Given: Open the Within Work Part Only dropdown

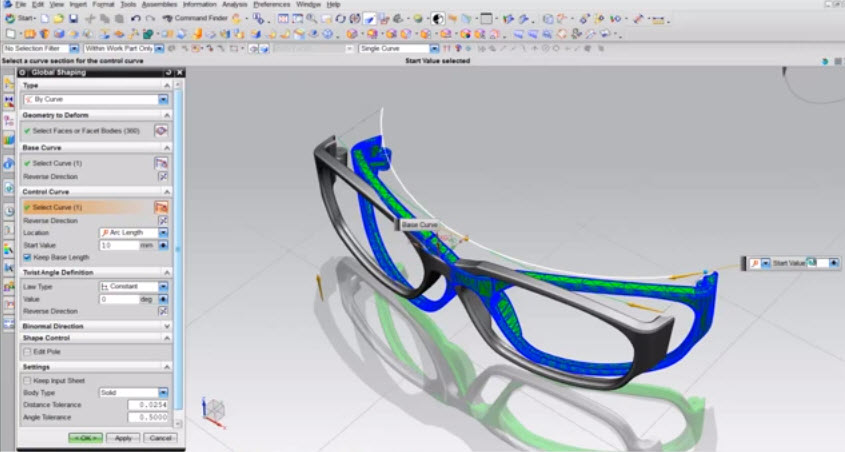Looking at the screenshot, I should 160,48.
